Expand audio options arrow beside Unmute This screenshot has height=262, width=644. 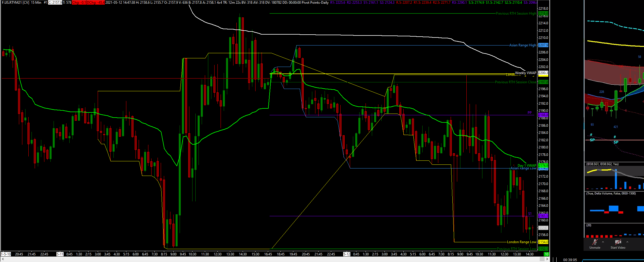[x=603, y=242]
